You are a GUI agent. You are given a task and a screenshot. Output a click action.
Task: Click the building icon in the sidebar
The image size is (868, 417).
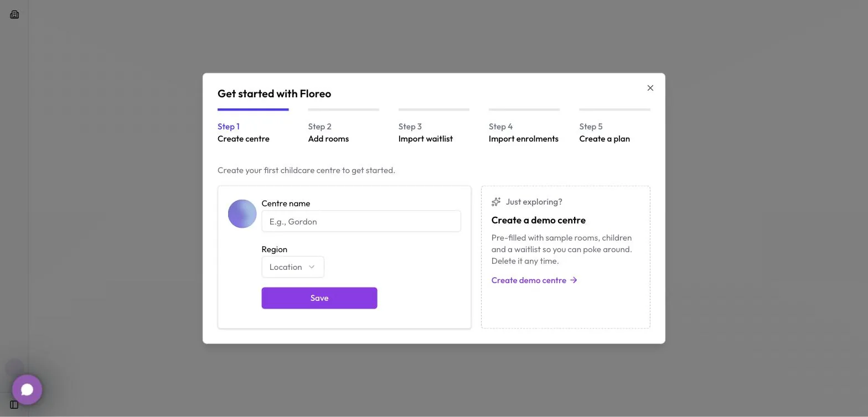[x=14, y=15]
